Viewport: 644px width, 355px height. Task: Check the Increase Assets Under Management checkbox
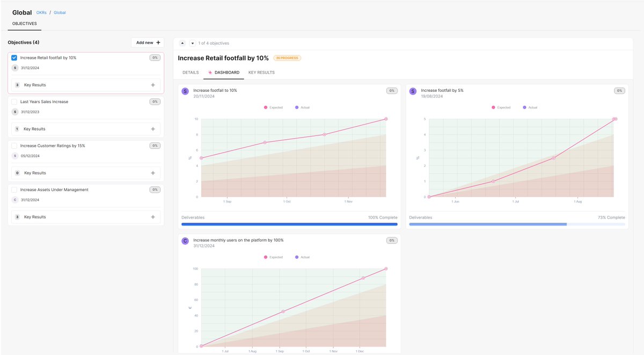pos(14,190)
